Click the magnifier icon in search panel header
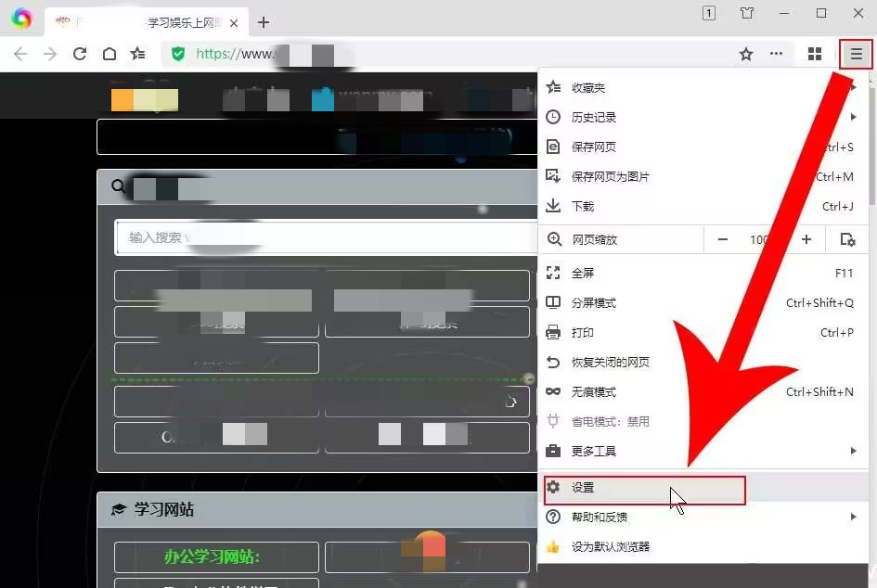Viewport: 877px width, 588px height. [x=118, y=186]
